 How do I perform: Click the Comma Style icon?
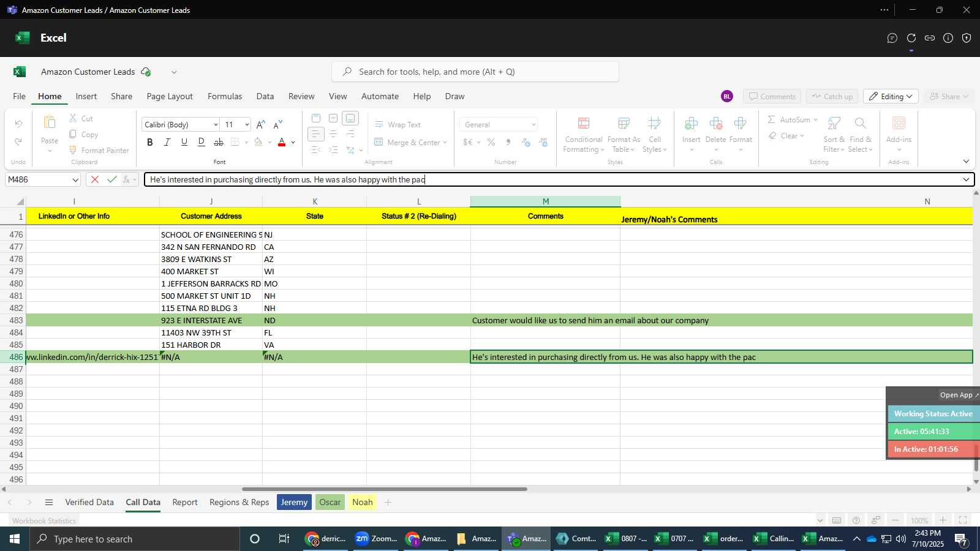tap(508, 142)
